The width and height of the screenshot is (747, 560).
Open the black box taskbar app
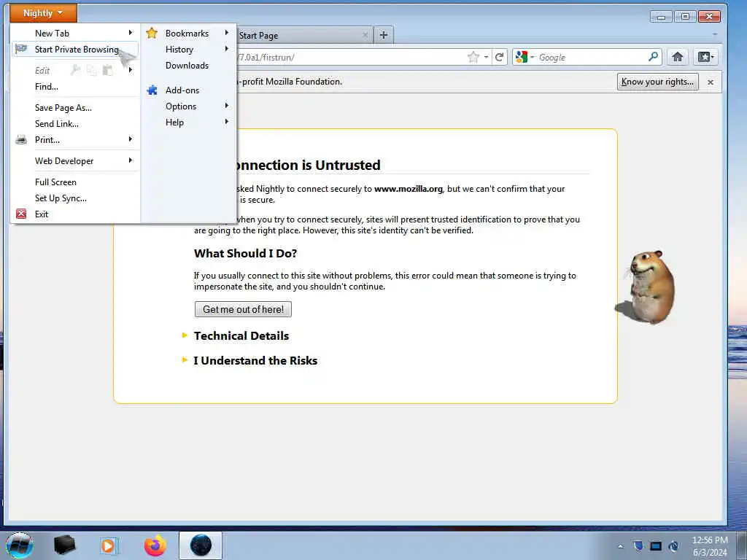click(64, 545)
